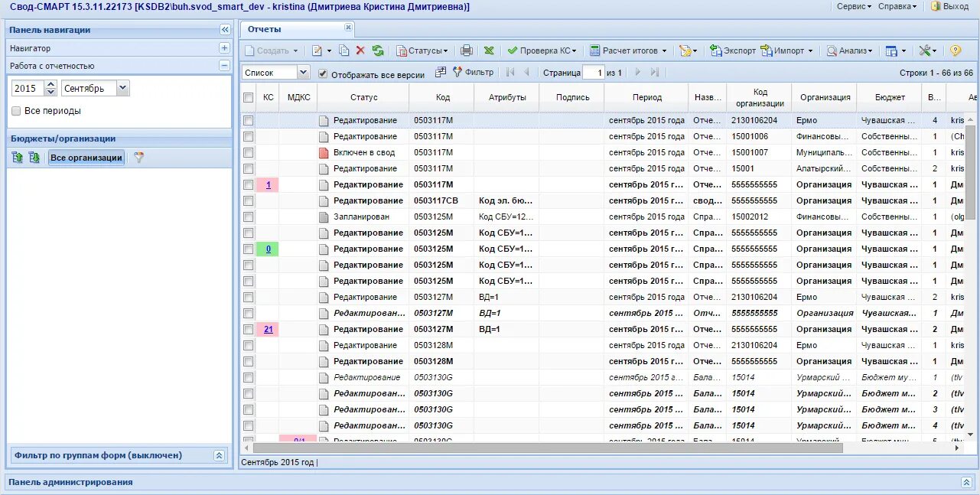Uncheck Отображать все версии checkbox
This screenshot has width=980, height=495.
[323, 73]
